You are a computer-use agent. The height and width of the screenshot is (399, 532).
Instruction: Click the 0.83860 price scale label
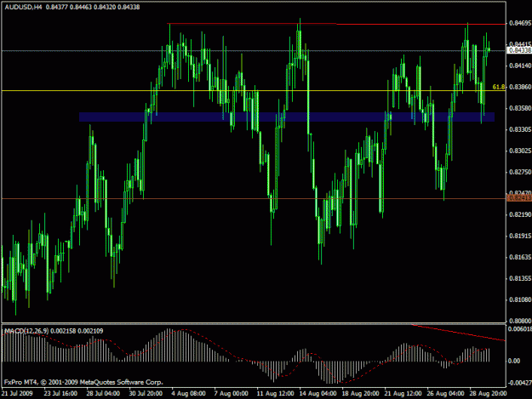pos(520,87)
